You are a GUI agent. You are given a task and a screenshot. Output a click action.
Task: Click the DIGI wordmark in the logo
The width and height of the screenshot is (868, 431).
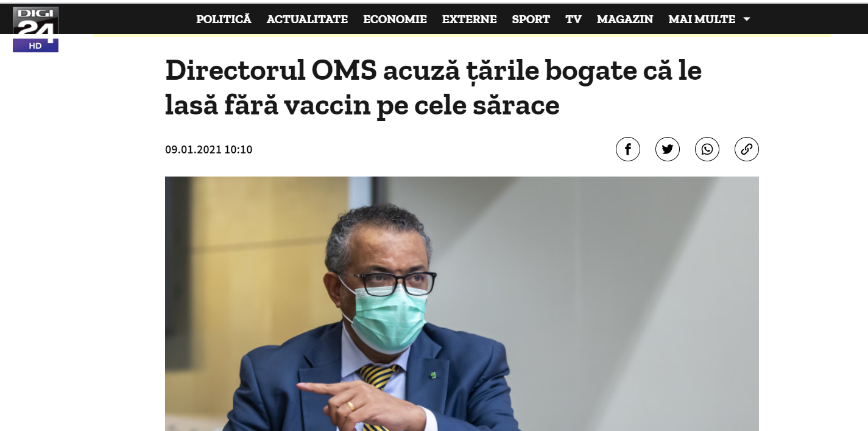(35, 13)
